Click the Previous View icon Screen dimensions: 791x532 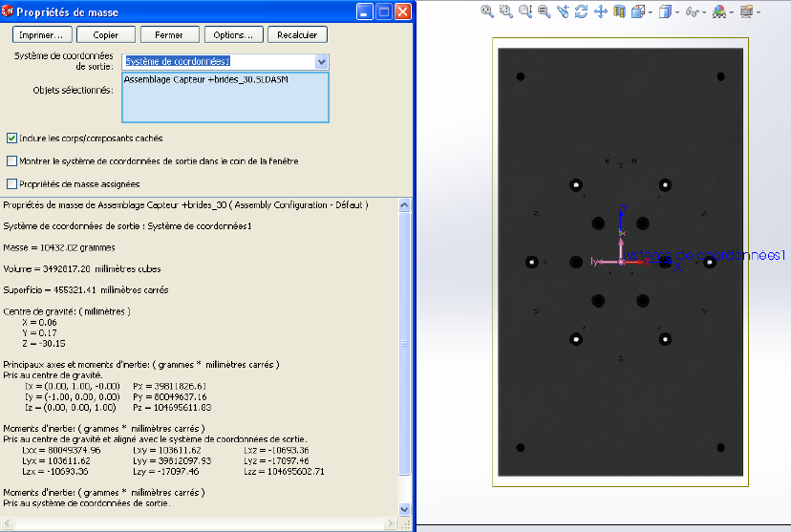point(563,11)
